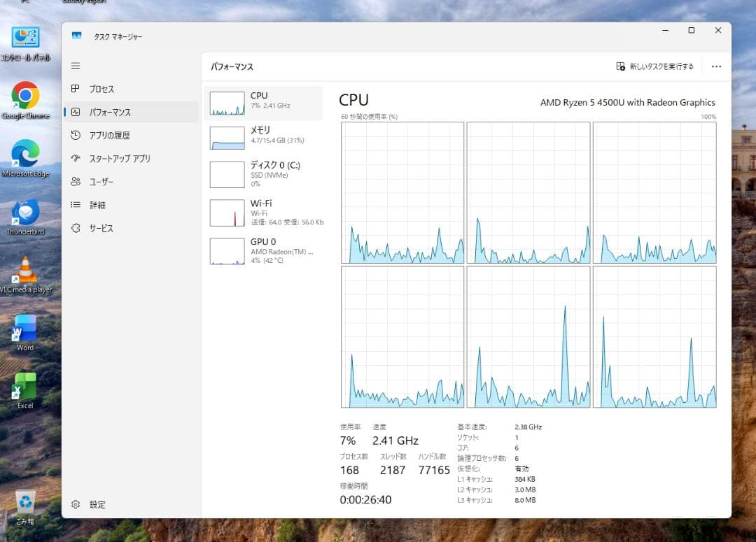Viewport: 756px width, 542px height.
Task: Launch Google Chrome from the desktop
Action: coord(26,96)
